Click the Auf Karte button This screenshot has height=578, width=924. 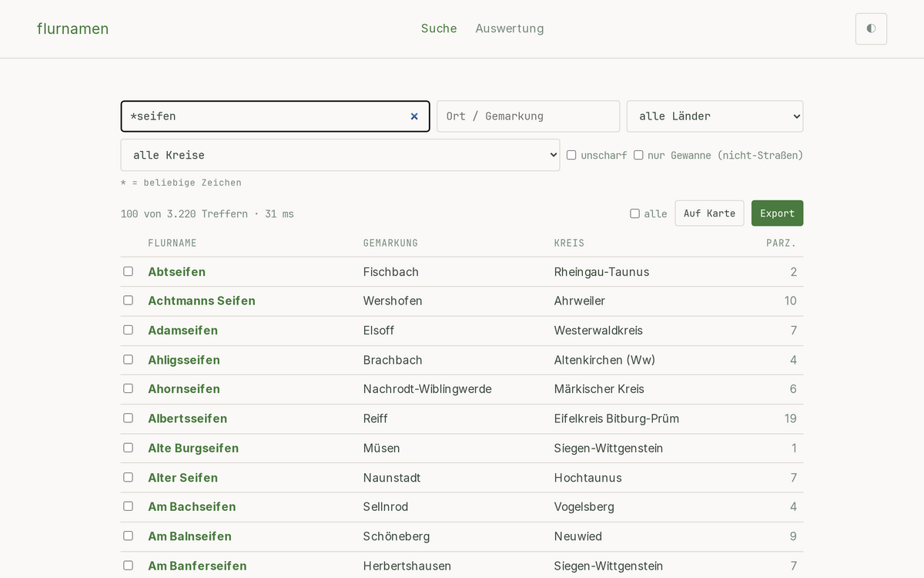[710, 213]
